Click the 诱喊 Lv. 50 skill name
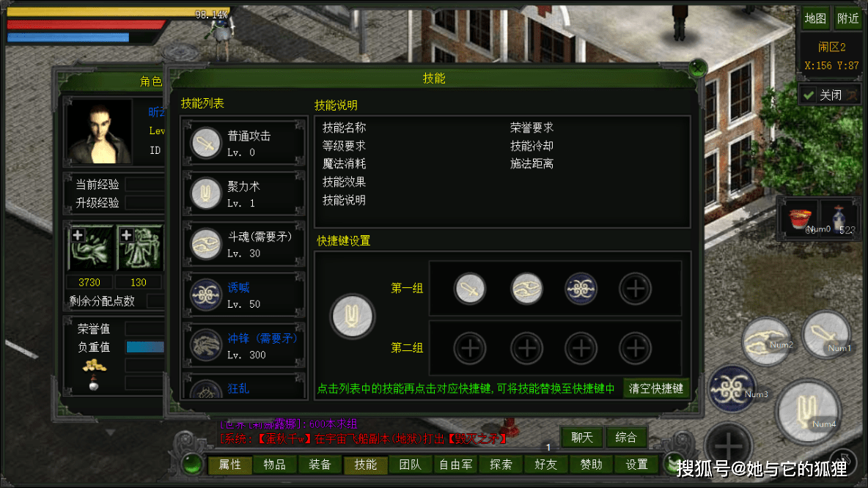868x488 pixels. tap(238, 288)
